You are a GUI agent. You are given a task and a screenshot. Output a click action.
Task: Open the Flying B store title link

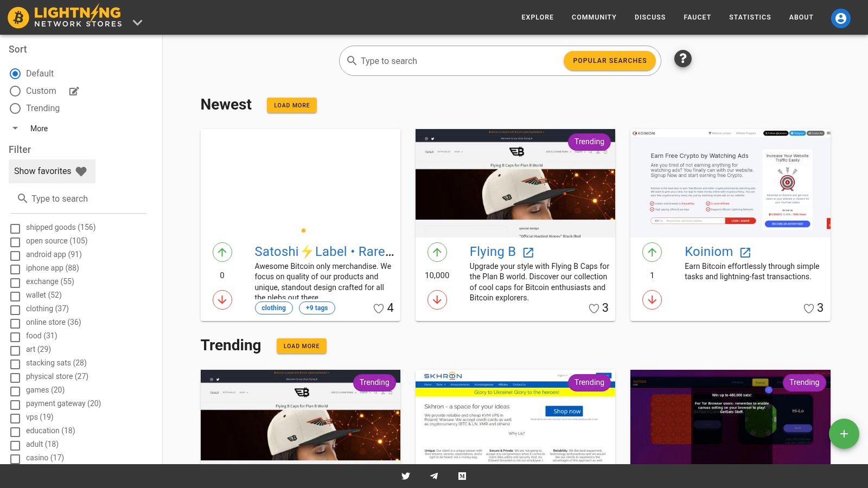click(x=493, y=252)
